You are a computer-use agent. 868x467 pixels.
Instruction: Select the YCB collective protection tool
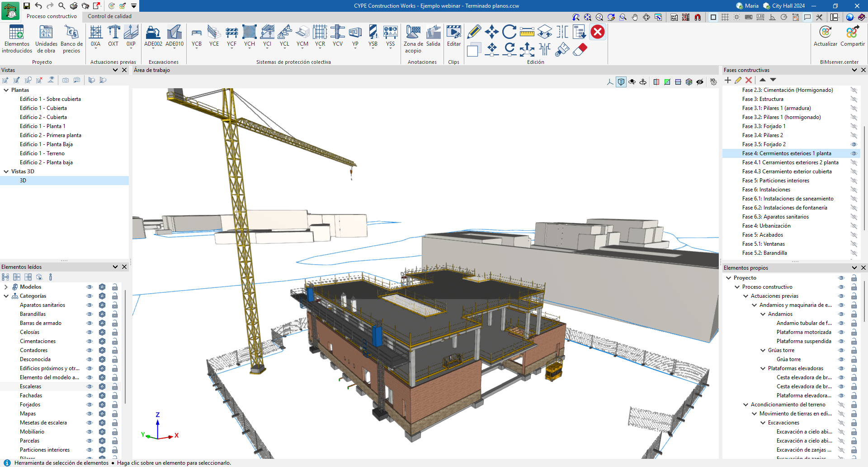[196, 33]
